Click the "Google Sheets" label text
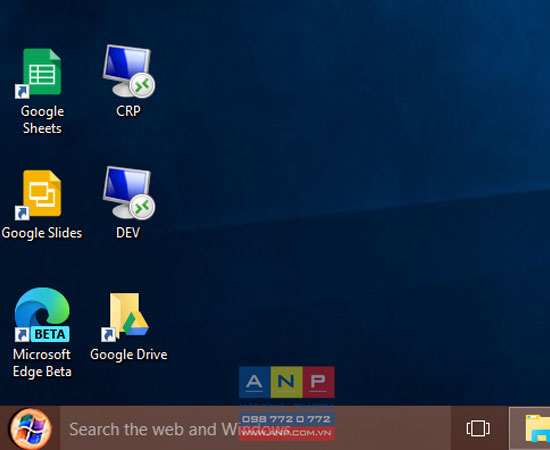550x450 pixels. (42, 120)
